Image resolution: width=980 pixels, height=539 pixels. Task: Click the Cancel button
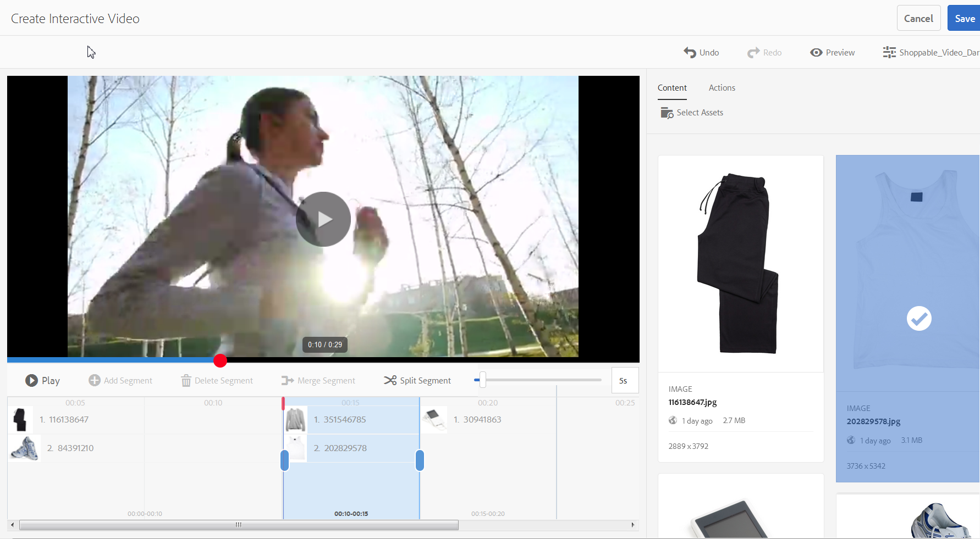coord(918,18)
